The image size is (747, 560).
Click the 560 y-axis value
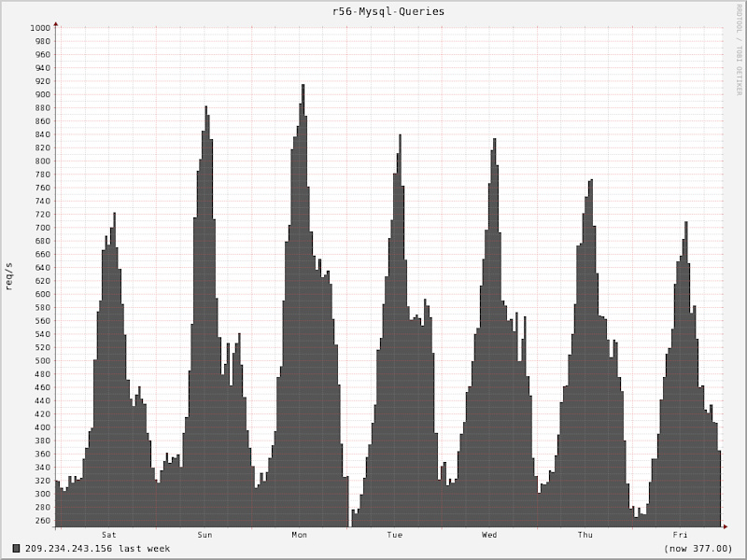tap(42, 321)
